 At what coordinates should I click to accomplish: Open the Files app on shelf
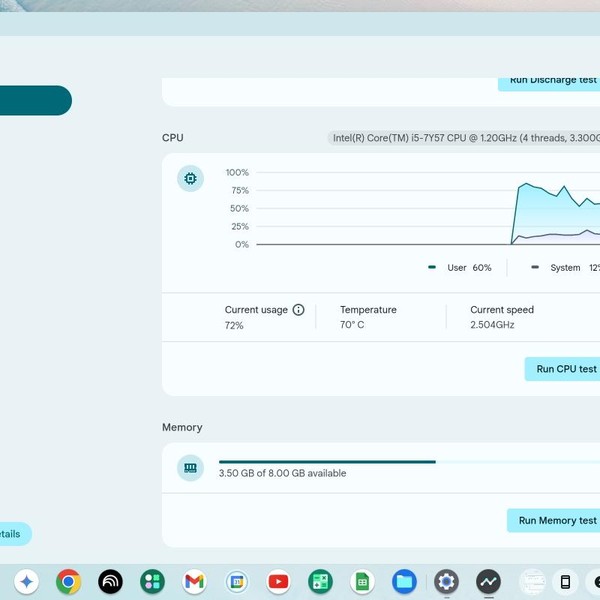[404, 581]
